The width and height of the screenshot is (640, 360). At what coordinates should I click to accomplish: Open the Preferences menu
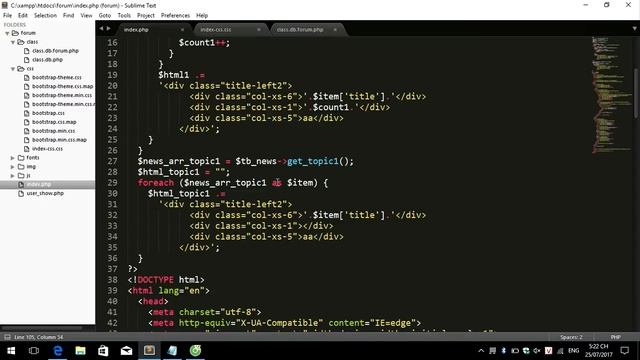point(176,16)
